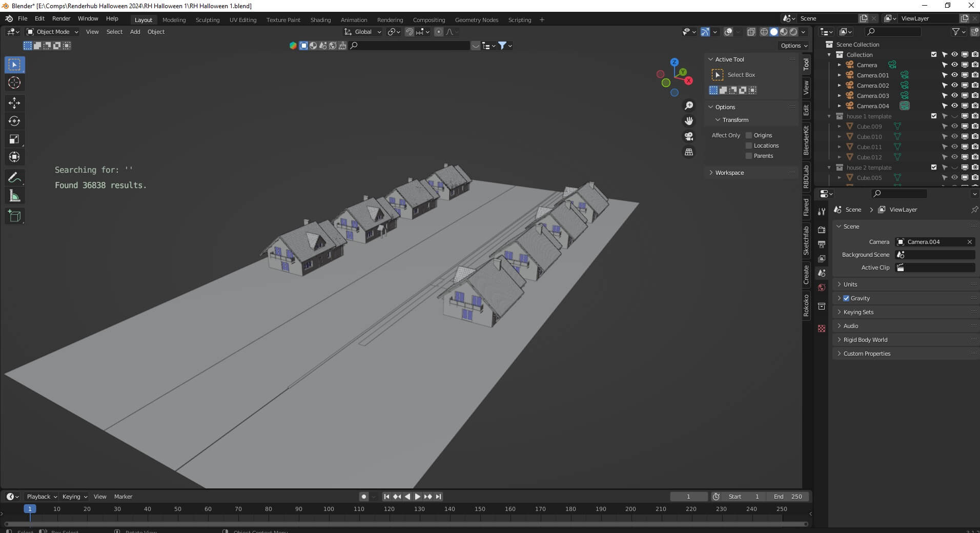Open World properties tab icon

pyautogui.click(x=822, y=288)
